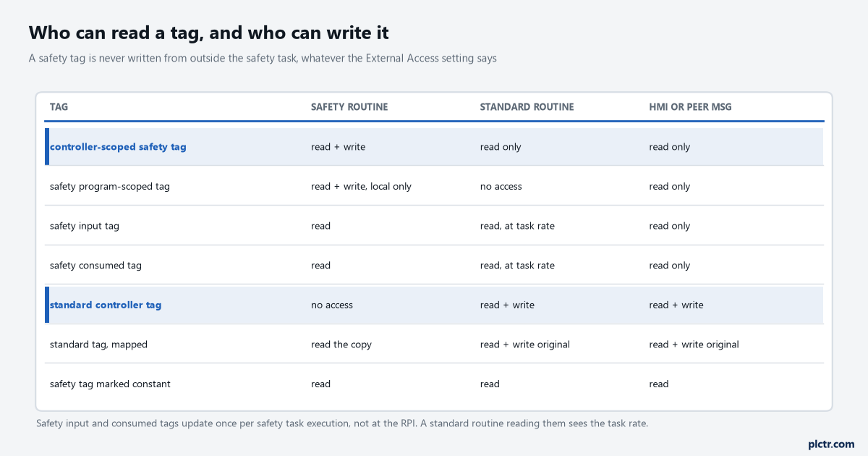Select the STANDARD ROUTINE column header
Image resolution: width=868 pixels, height=456 pixels.
click(x=527, y=107)
